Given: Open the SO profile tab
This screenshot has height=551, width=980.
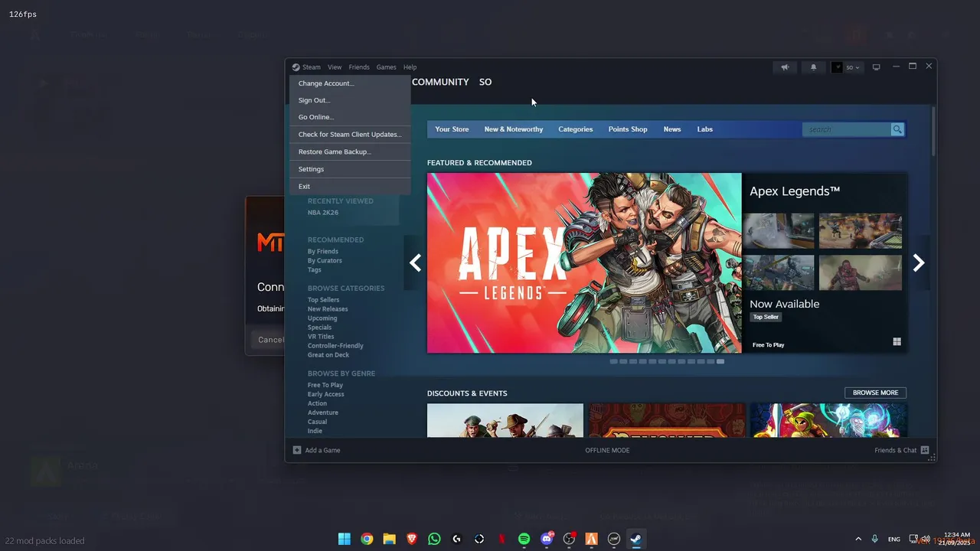Looking at the screenshot, I should coord(485,82).
